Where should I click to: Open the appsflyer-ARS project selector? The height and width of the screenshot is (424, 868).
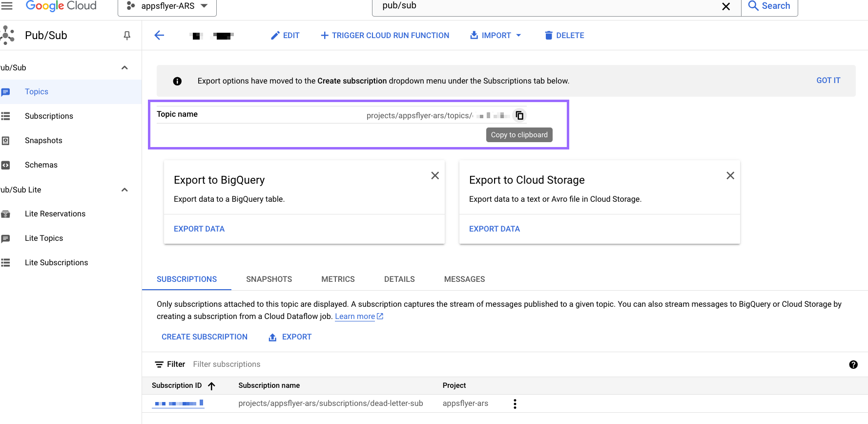point(167,6)
